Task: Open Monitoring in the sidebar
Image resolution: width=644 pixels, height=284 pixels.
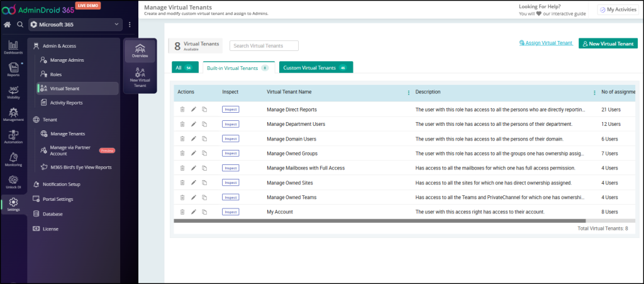Action: (14, 159)
